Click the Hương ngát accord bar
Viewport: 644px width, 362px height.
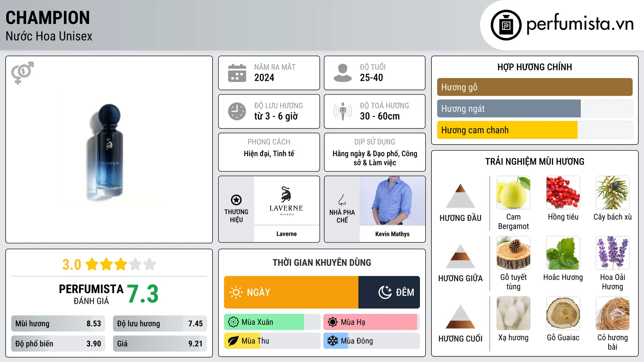535,108
